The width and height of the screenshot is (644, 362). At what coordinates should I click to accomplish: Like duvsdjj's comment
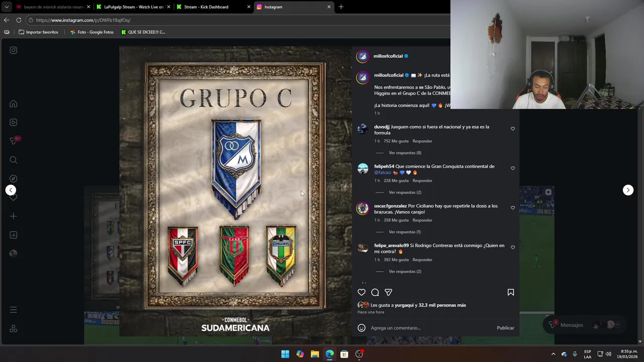click(x=513, y=129)
